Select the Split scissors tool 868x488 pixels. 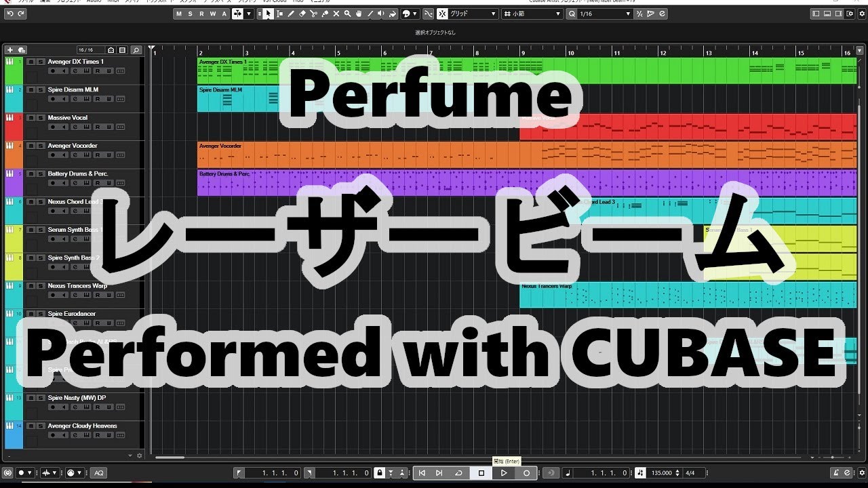pos(313,14)
